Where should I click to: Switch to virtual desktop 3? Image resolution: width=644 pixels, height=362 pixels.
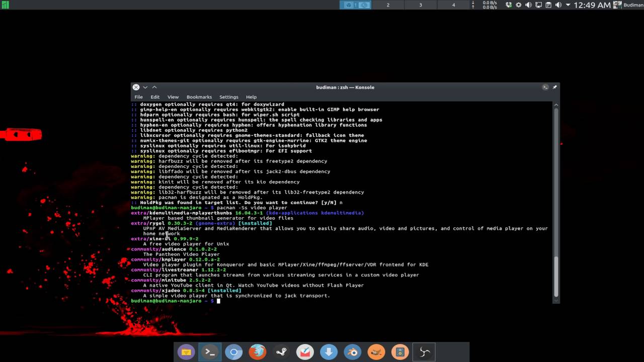pos(421,5)
